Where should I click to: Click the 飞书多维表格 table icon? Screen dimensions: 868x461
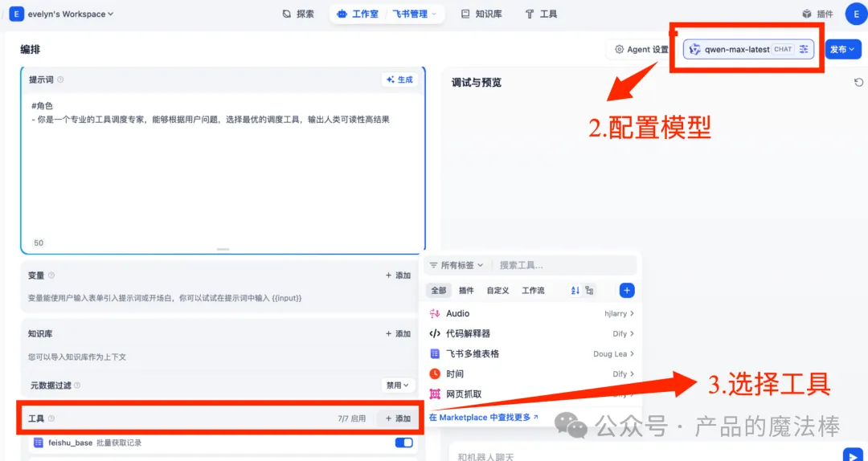pyautogui.click(x=435, y=353)
